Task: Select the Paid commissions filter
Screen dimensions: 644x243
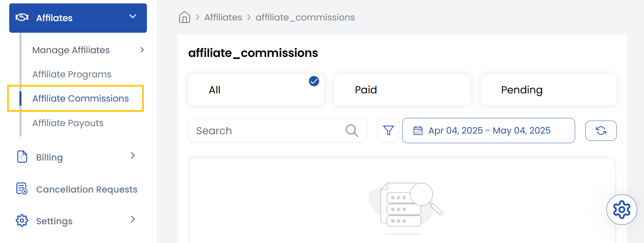Action: pos(402,90)
